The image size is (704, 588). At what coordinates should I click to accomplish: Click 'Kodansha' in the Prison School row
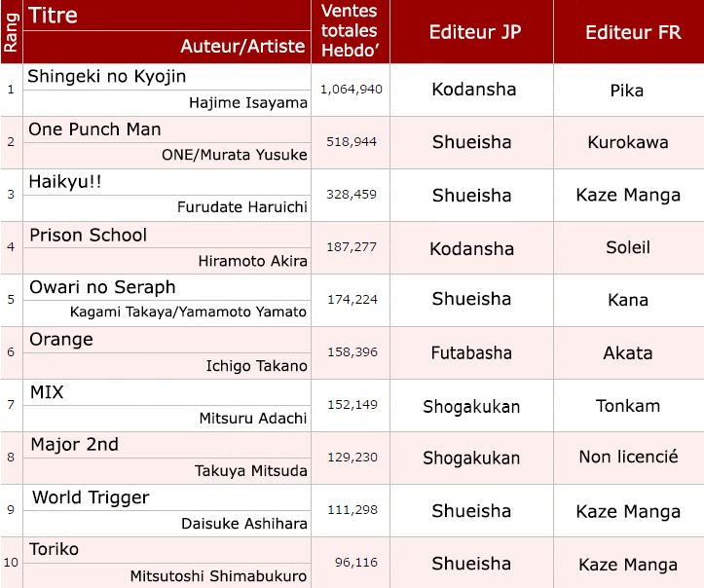[472, 248]
